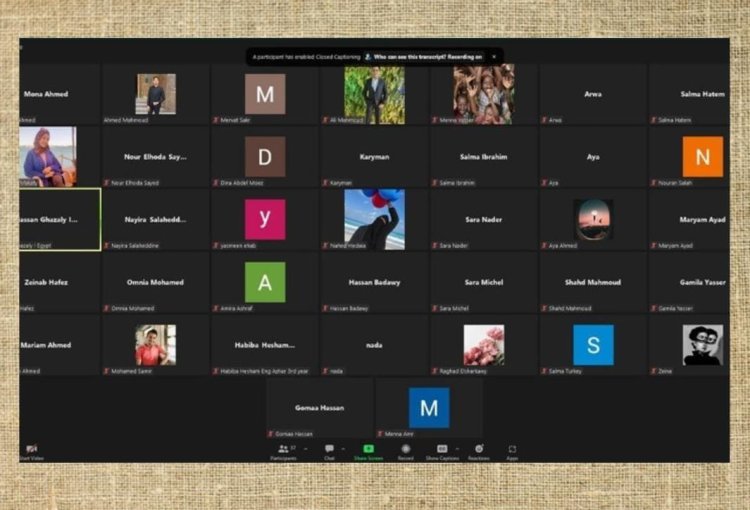This screenshot has width=750, height=510.
Task: Select Mervat Sakr's tile with M avatar
Action: 265,94
